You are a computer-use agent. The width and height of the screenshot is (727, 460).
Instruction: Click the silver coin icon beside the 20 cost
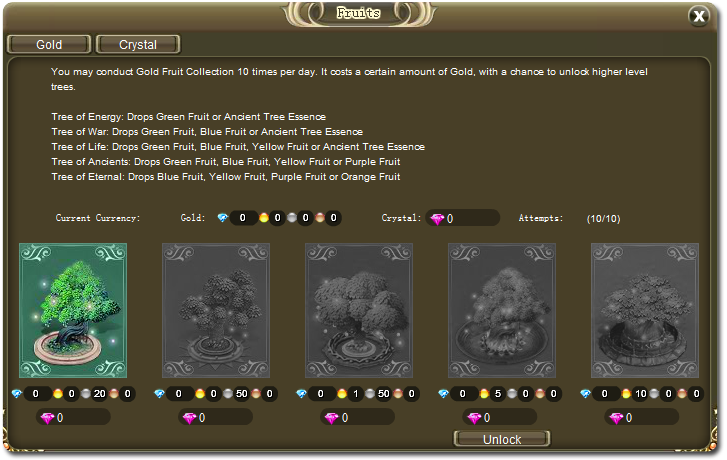point(87,395)
